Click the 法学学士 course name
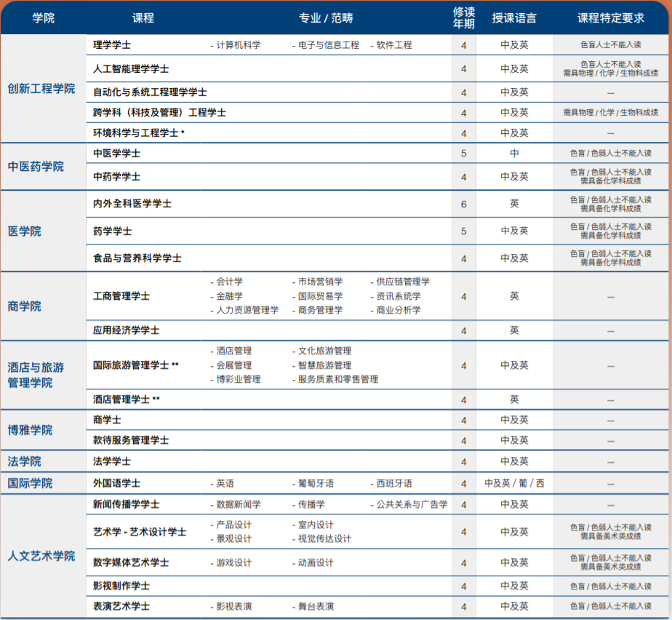 coord(112,461)
